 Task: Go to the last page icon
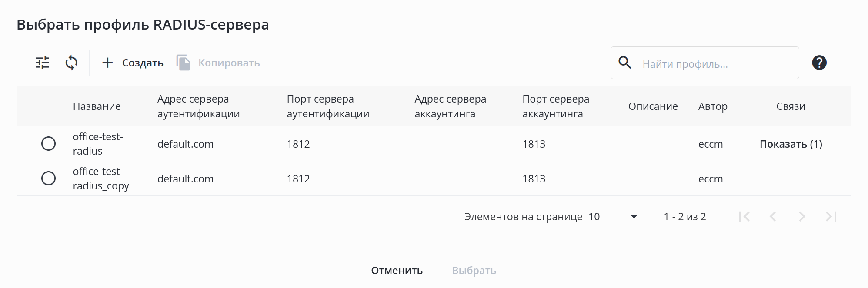coord(831,216)
